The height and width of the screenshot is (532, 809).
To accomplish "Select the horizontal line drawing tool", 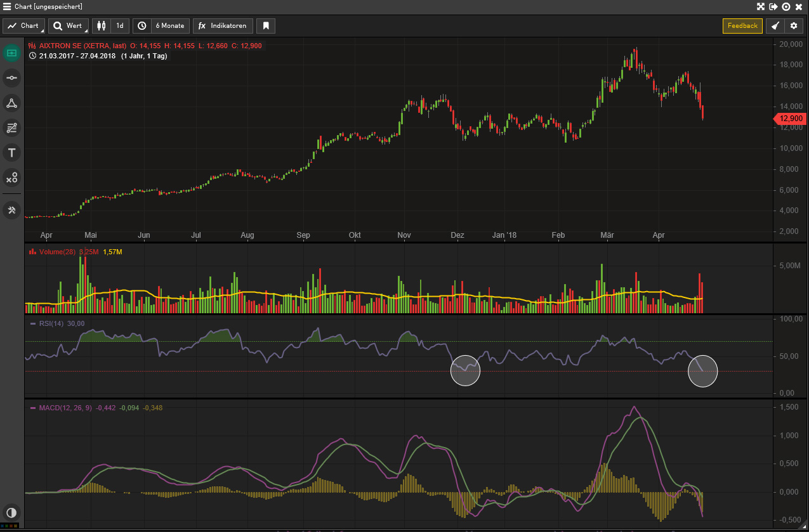I will pyautogui.click(x=11, y=78).
